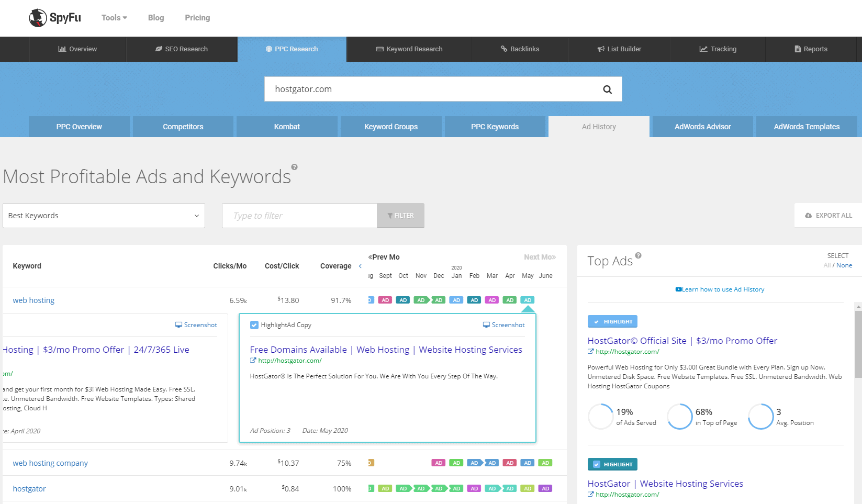
Task: Click the Clicks/Mo column header
Action: pos(230,266)
